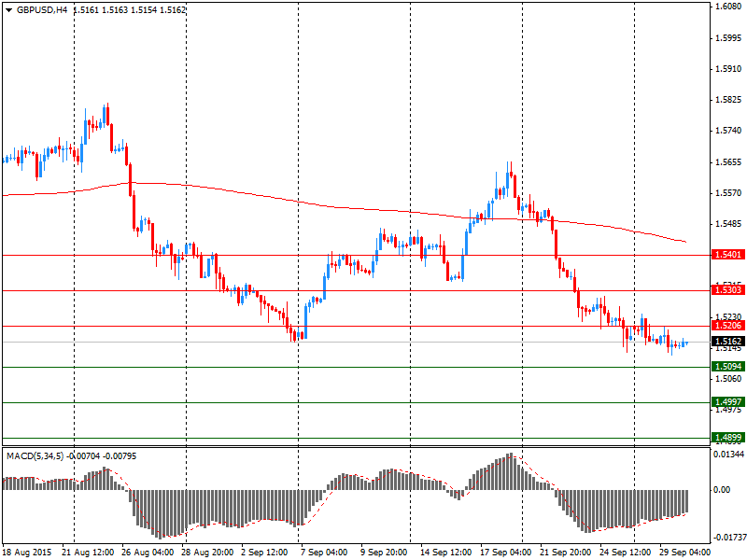
Task: Select the 1.5094 support level label
Action: pos(727,366)
